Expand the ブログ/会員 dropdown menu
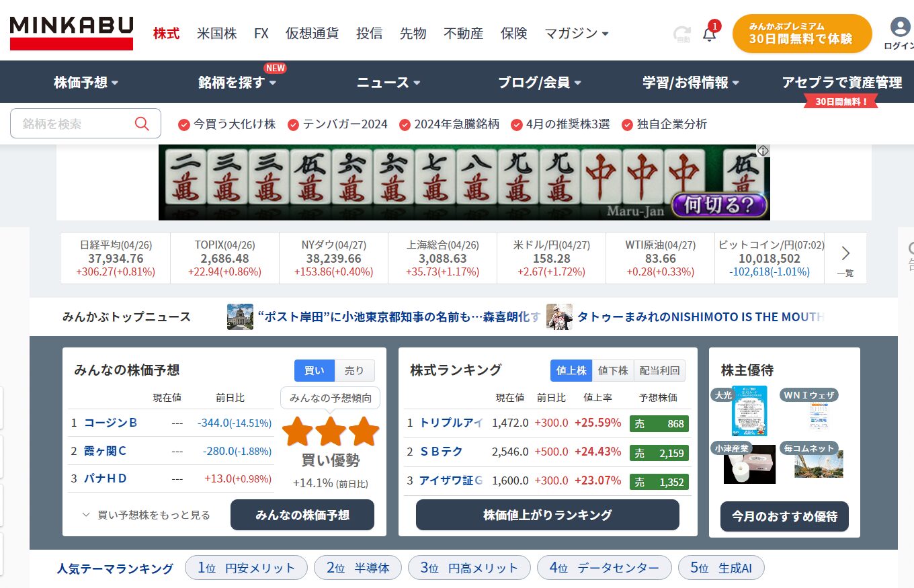Image resolution: width=914 pixels, height=588 pixels. 540,83
